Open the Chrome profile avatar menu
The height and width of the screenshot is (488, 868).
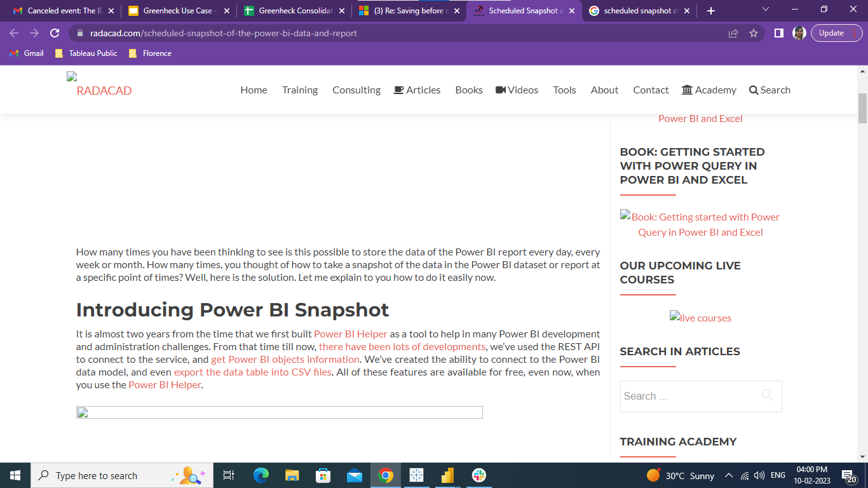pos(799,33)
